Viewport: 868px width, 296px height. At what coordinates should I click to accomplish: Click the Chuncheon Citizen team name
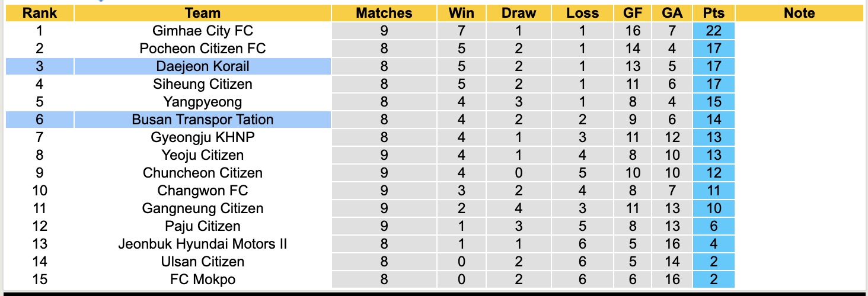point(202,173)
